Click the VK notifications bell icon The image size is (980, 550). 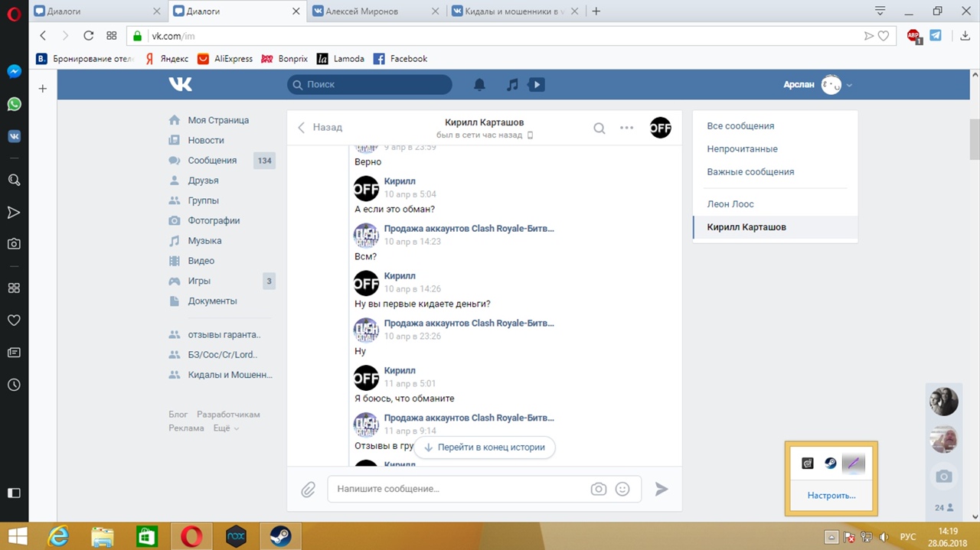click(x=479, y=85)
